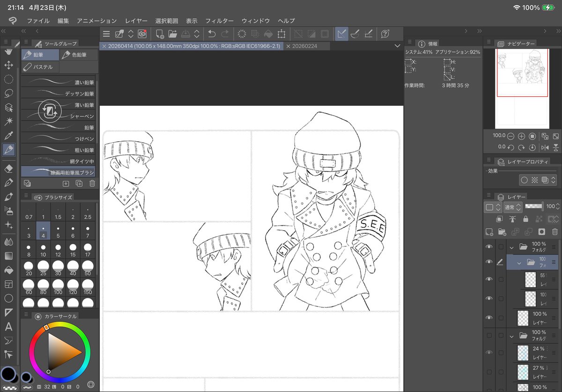Tick the checkbox beside the 55 % layer
Viewport: 562px width, 392px height.
click(501, 279)
